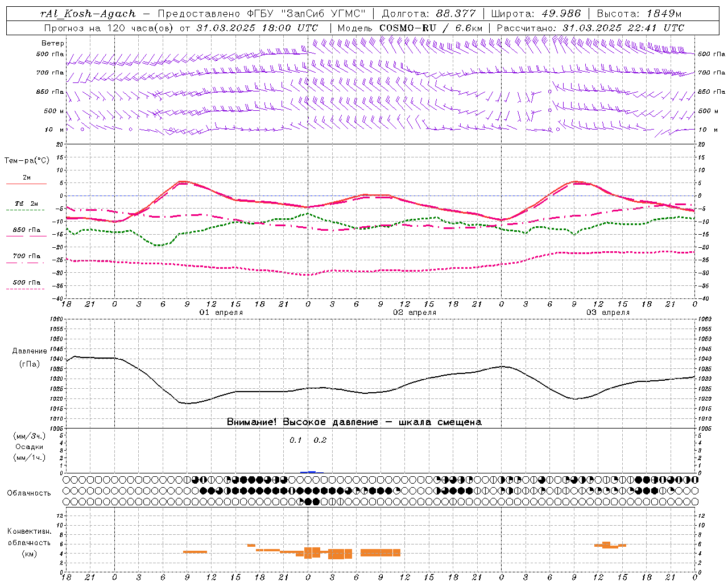
Task: Click the Осадки precipitation label
Action: (29, 447)
